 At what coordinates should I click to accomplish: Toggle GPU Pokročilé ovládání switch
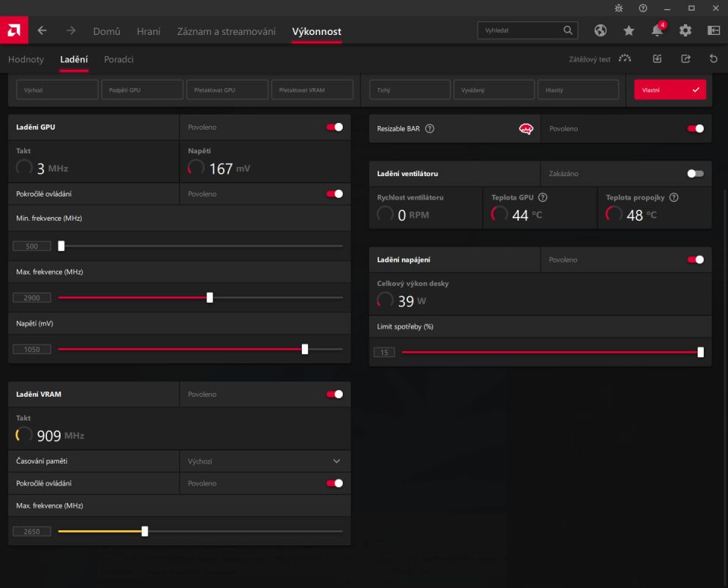click(334, 194)
